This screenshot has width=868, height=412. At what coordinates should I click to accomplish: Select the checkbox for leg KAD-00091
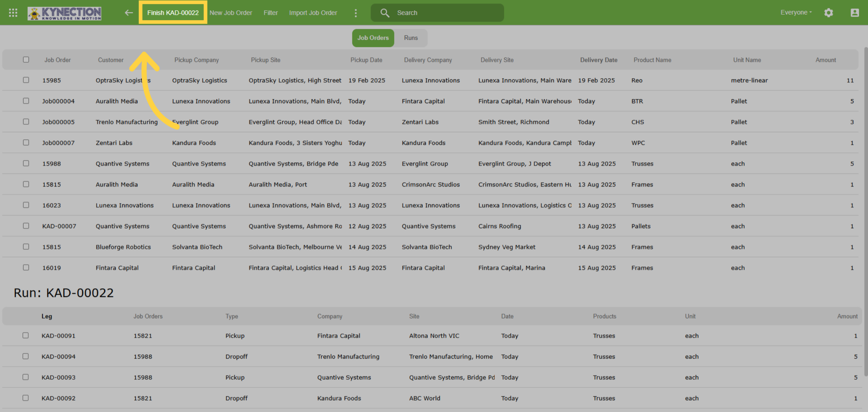coord(26,335)
